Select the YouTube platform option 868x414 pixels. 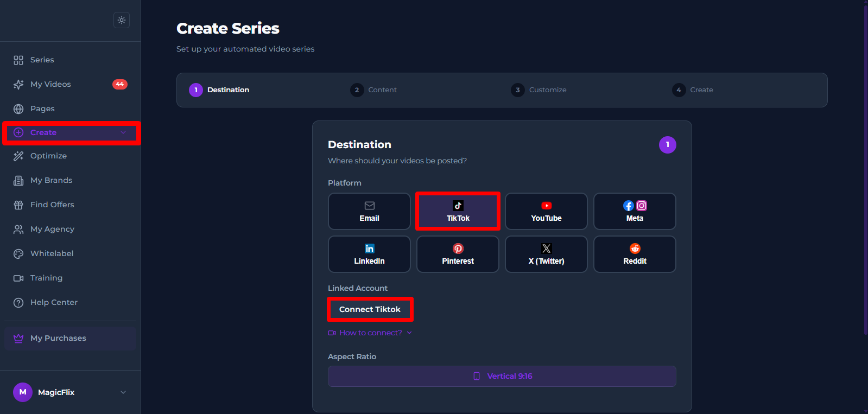546,212
